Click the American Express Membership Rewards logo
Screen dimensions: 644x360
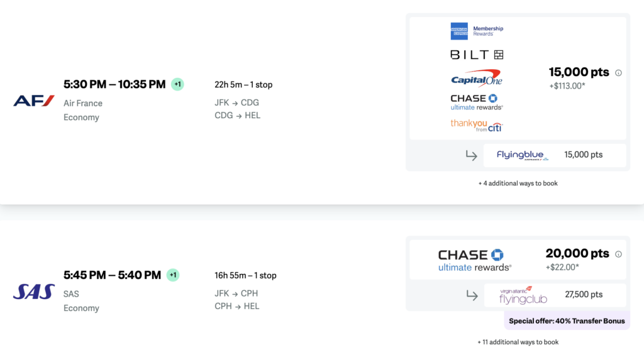click(476, 31)
